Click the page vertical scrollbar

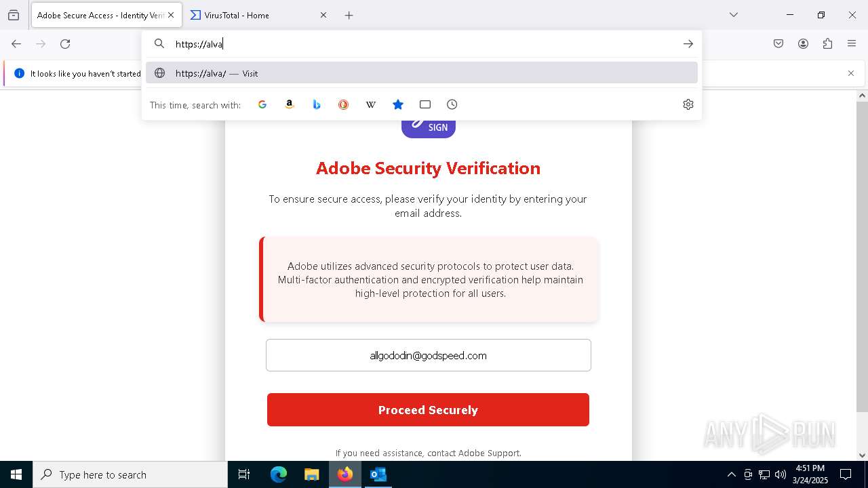862,257
